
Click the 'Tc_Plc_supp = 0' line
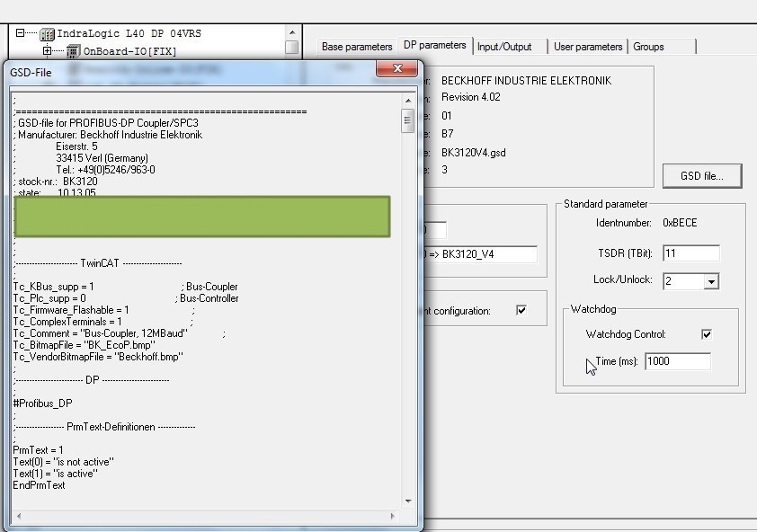[49, 298]
